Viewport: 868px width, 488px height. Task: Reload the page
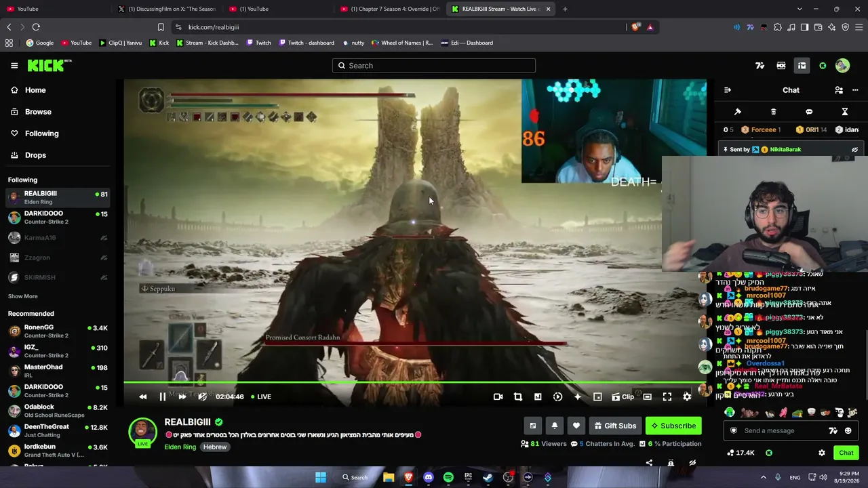click(x=36, y=27)
